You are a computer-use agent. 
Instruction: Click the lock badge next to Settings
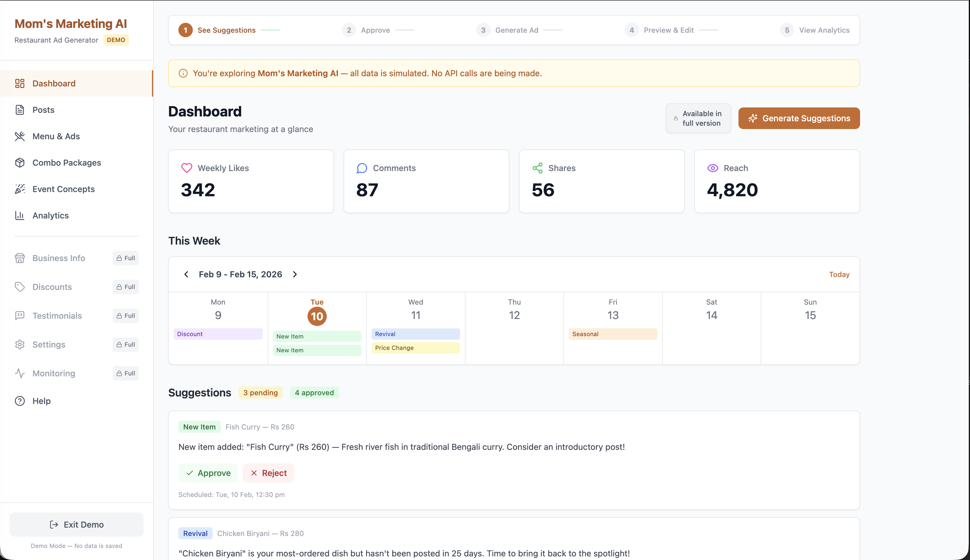point(126,345)
